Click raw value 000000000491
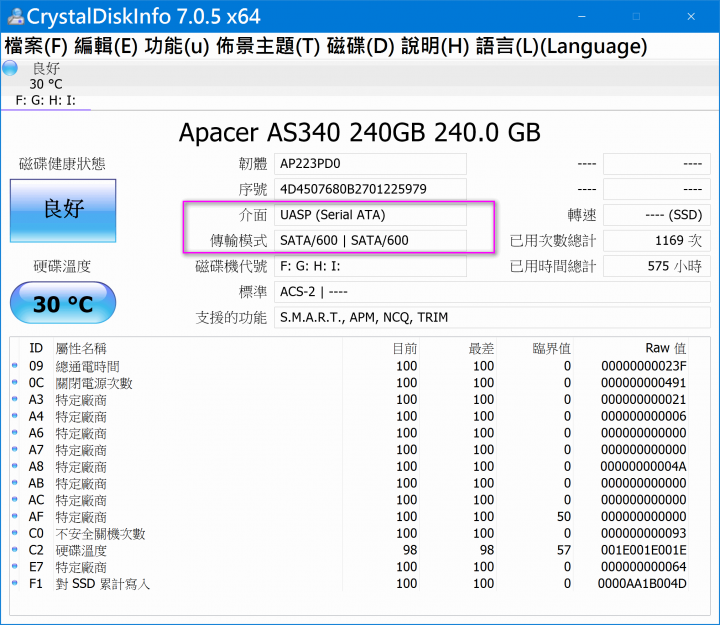Image resolution: width=720 pixels, height=625 pixels. 644,383
